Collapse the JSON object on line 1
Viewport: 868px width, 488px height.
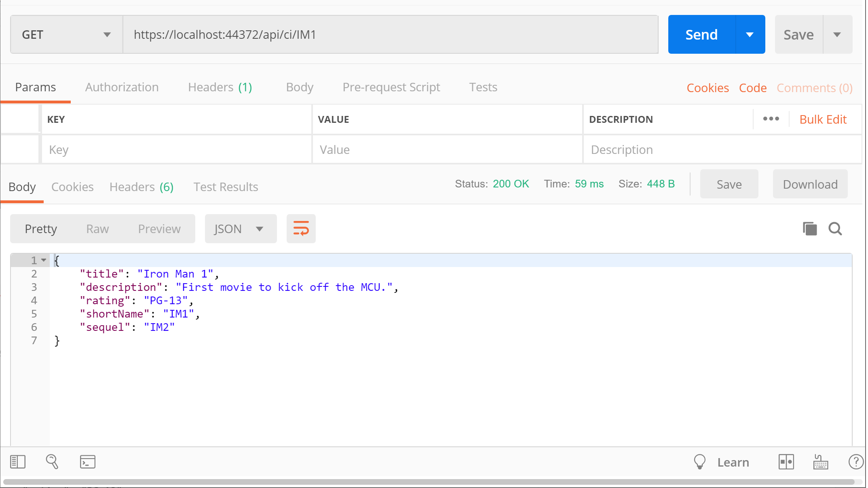(x=44, y=260)
